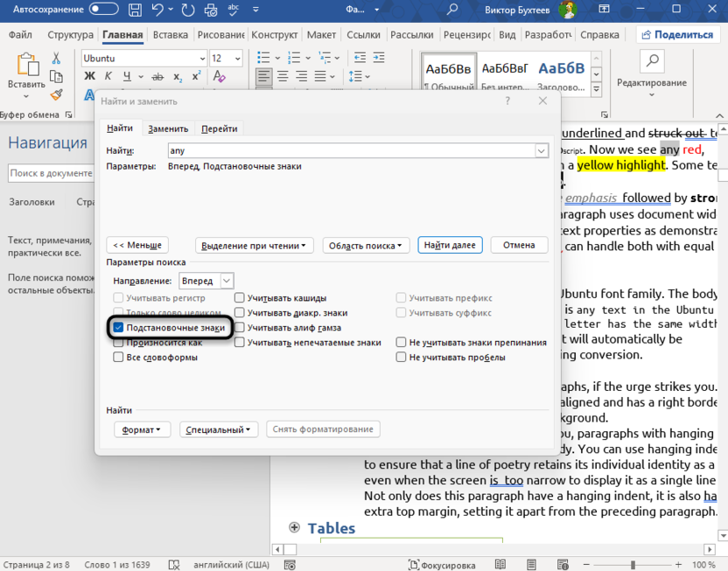Click the Cut scissors icon

pyautogui.click(x=57, y=59)
